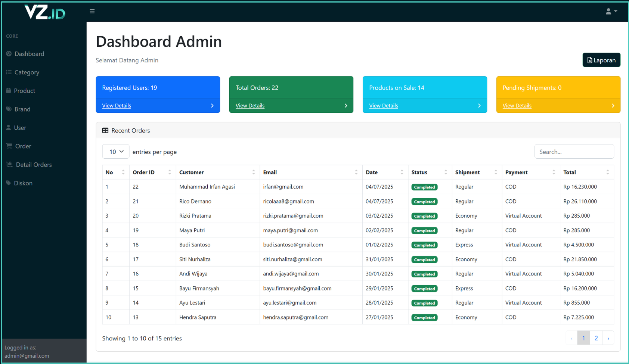Open the entries per page dropdown
629x364 pixels.
[x=116, y=152]
